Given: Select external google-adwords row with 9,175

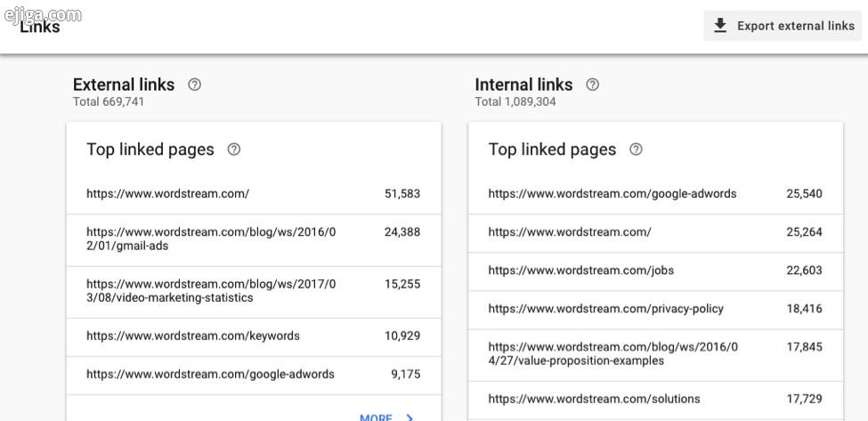Looking at the screenshot, I should [254, 375].
